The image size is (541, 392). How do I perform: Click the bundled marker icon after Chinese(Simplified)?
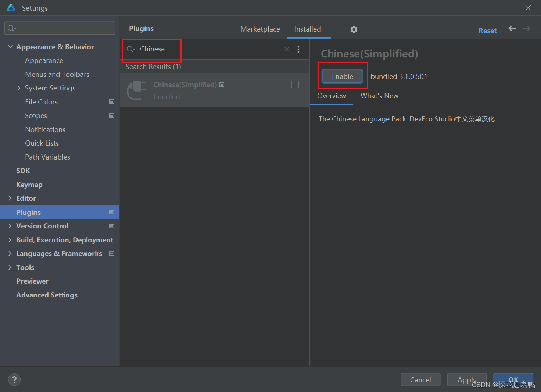coord(222,85)
